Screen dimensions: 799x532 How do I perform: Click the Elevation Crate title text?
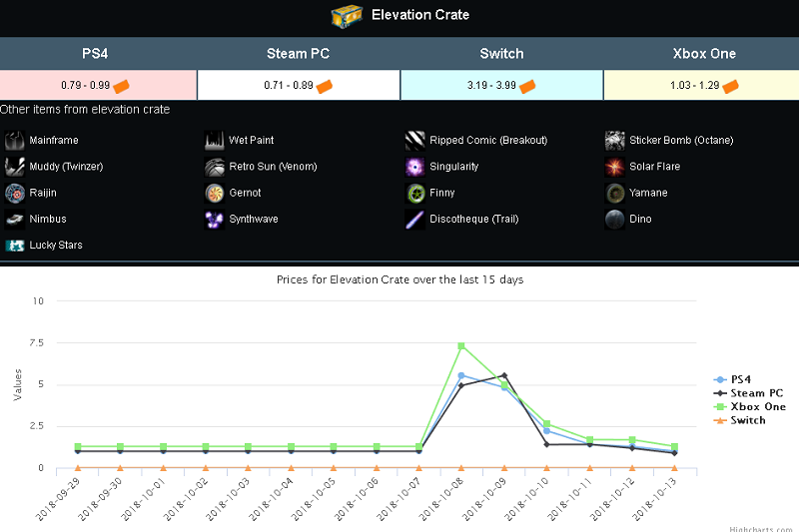pyautogui.click(x=420, y=15)
